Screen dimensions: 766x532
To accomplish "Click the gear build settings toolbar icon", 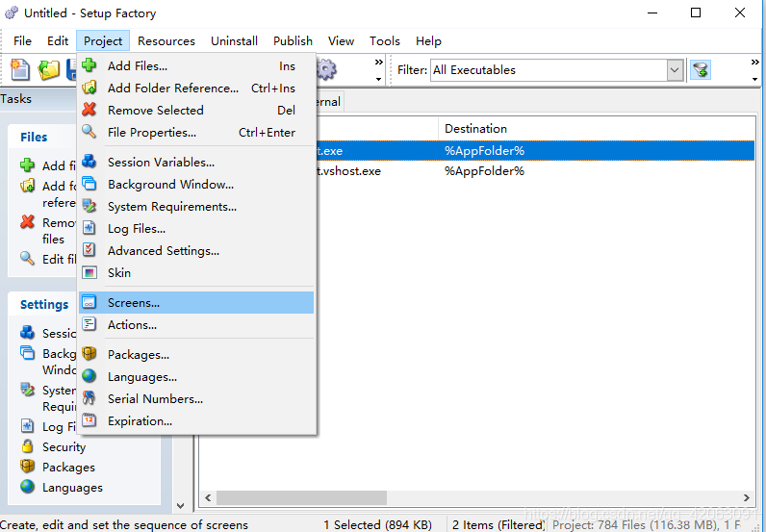I will pos(326,69).
